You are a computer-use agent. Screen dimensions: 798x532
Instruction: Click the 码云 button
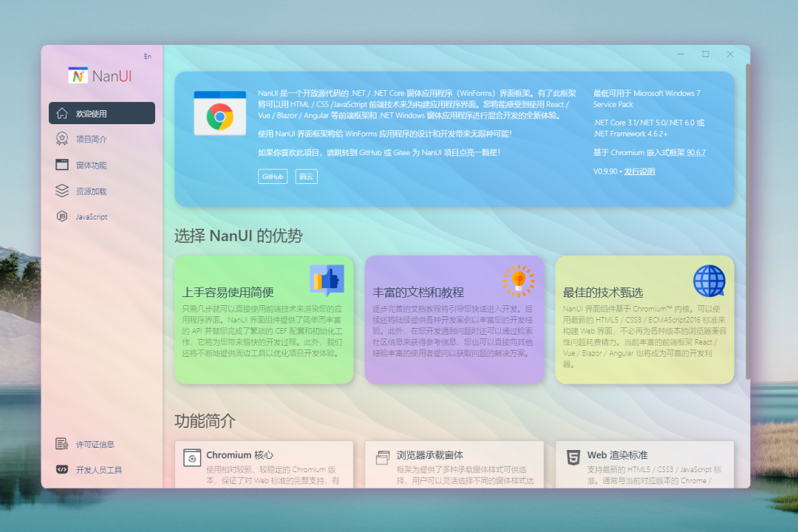click(x=306, y=177)
